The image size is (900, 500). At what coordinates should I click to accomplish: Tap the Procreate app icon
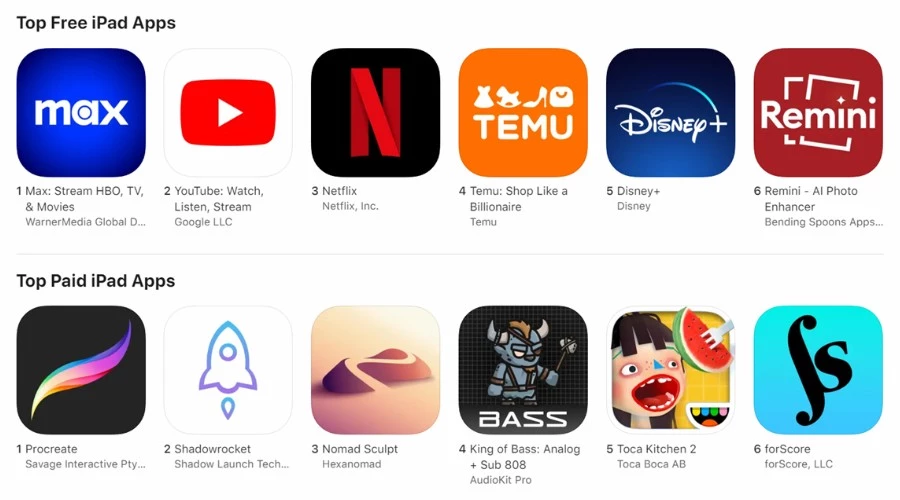click(x=81, y=370)
